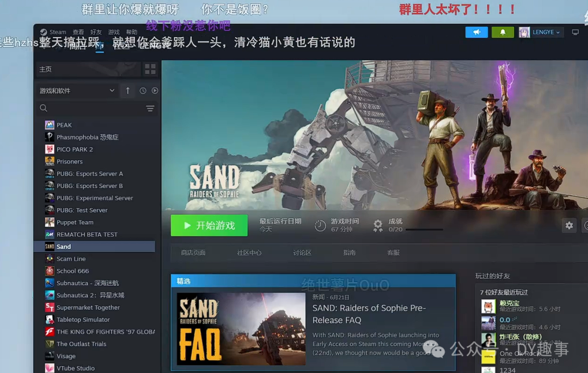588x373 pixels.
Task: Open the 帮助 menu
Action: 132,32
